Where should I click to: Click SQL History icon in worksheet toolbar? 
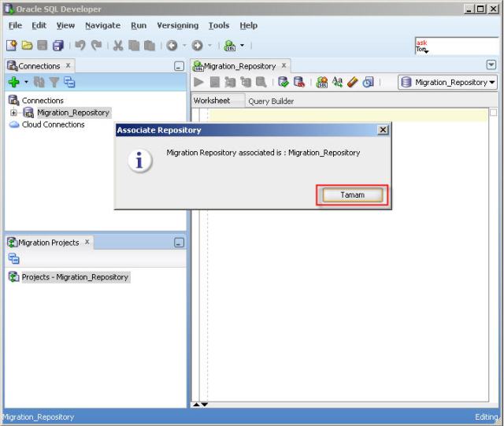pos(368,83)
